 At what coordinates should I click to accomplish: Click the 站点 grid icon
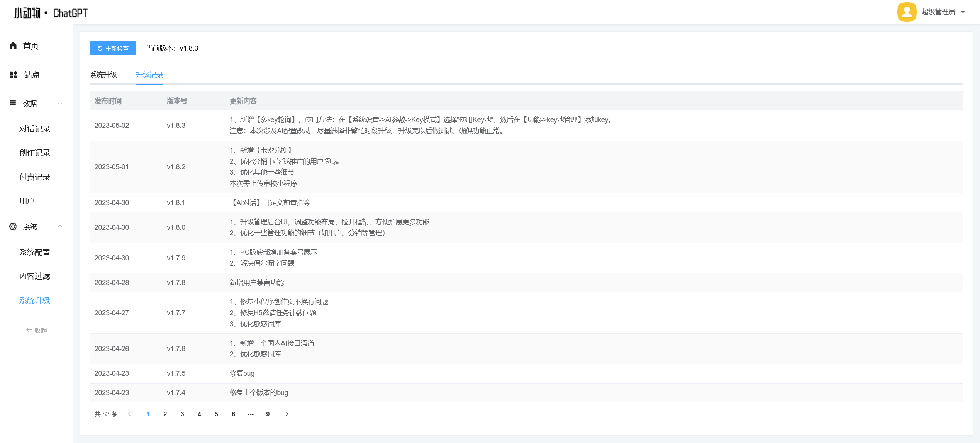(x=14, y=75)
